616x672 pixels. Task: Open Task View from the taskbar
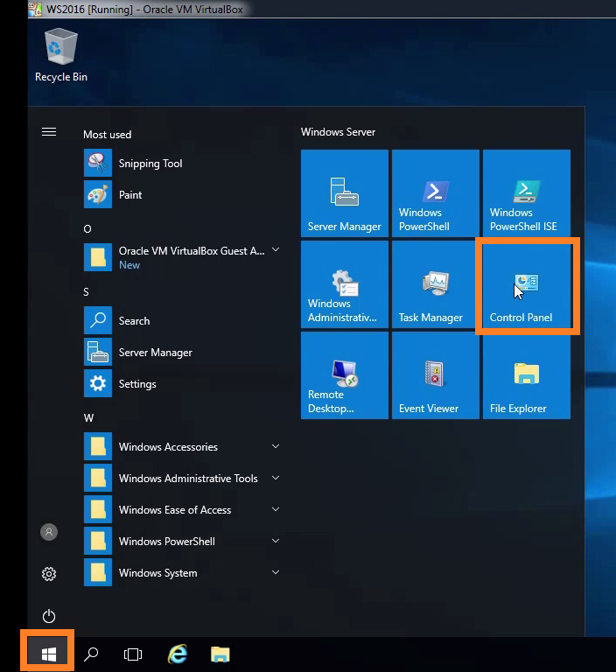click(x=133, y=654)
